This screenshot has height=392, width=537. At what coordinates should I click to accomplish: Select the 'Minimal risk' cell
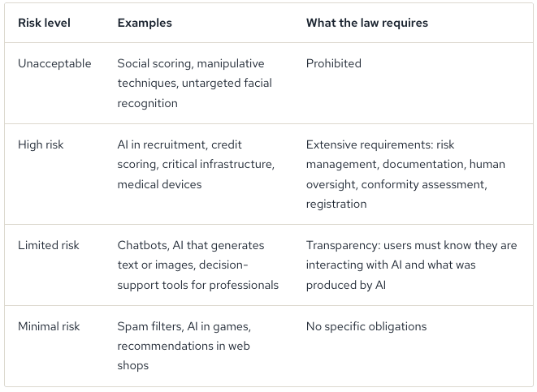49,326
